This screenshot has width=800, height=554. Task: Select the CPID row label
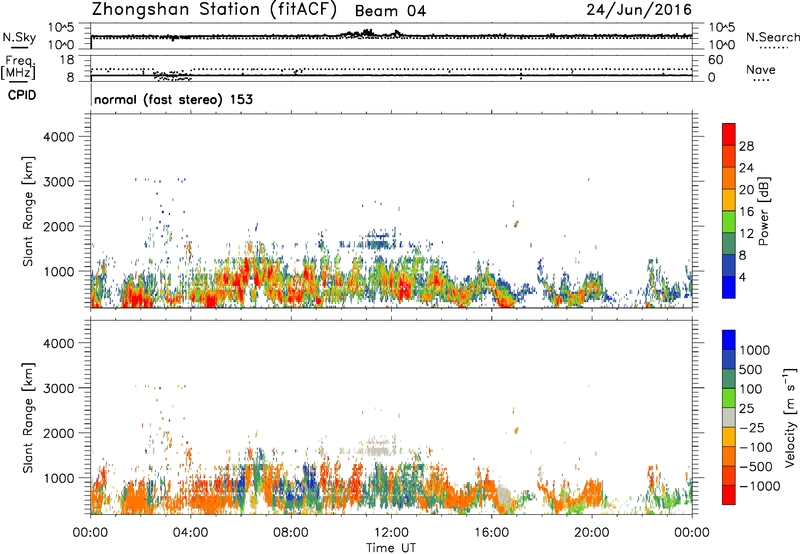pyautogui.click(x=22, y=95)
